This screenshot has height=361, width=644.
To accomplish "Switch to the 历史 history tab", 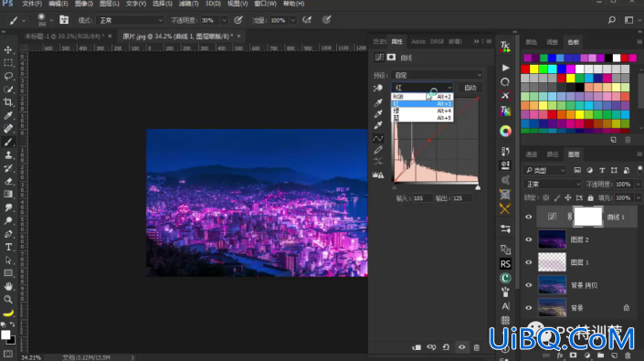I will (x=379, y=41).
